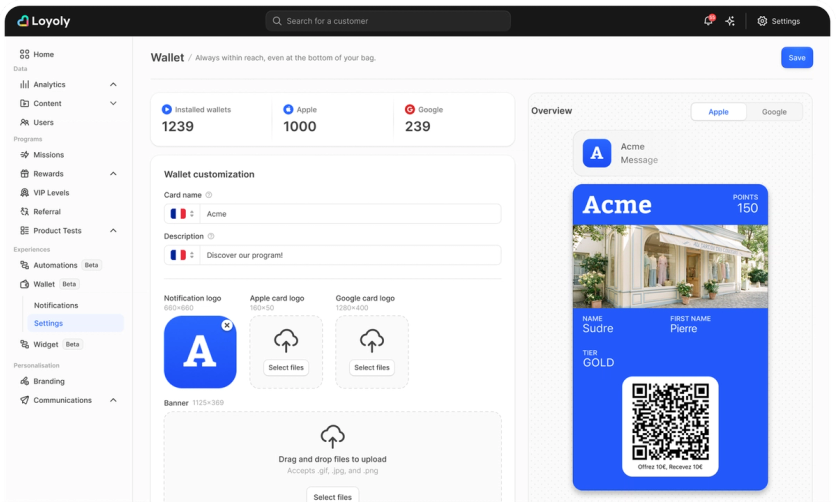Open Analytics in the sidebar

tap(43, 84)
